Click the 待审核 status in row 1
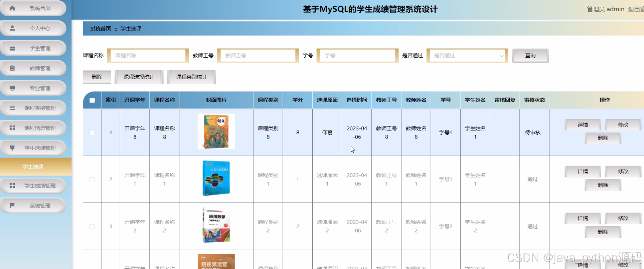 coord(533,133)
